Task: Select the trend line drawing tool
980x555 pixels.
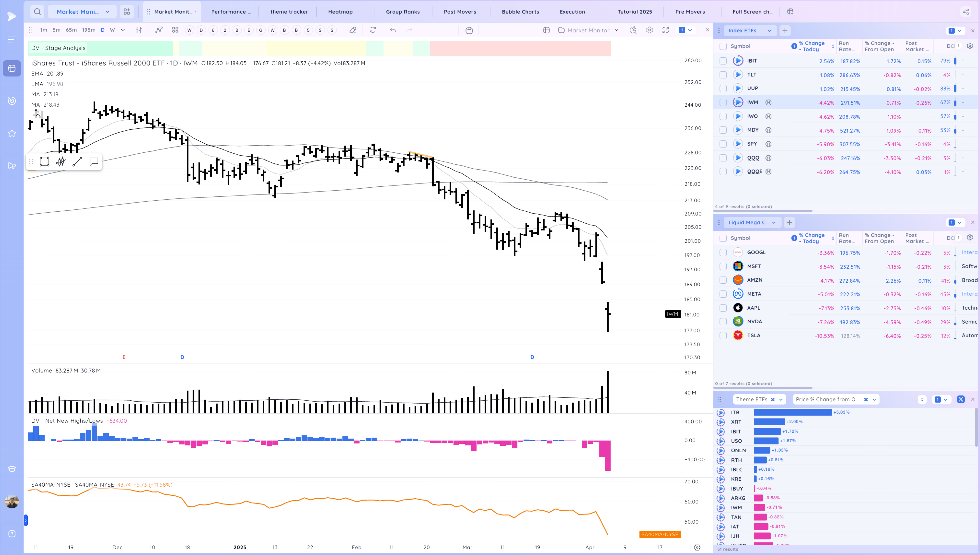Action: click(77, 162)
